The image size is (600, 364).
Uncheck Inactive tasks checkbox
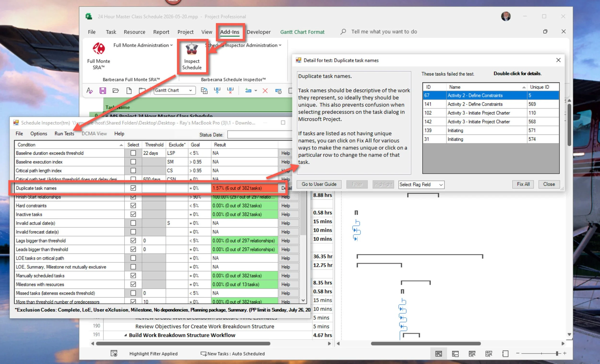click(x=133, y=214)
